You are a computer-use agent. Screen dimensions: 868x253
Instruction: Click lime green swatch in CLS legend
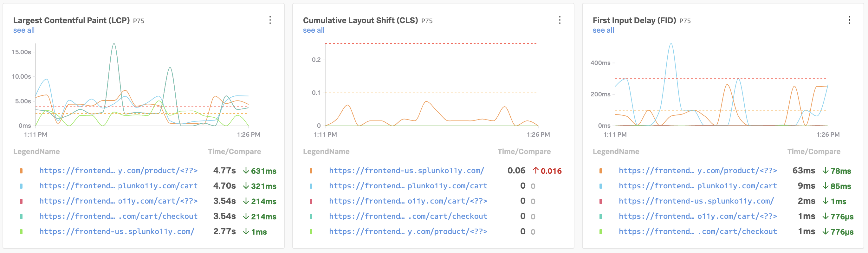[x=311, y=232]
